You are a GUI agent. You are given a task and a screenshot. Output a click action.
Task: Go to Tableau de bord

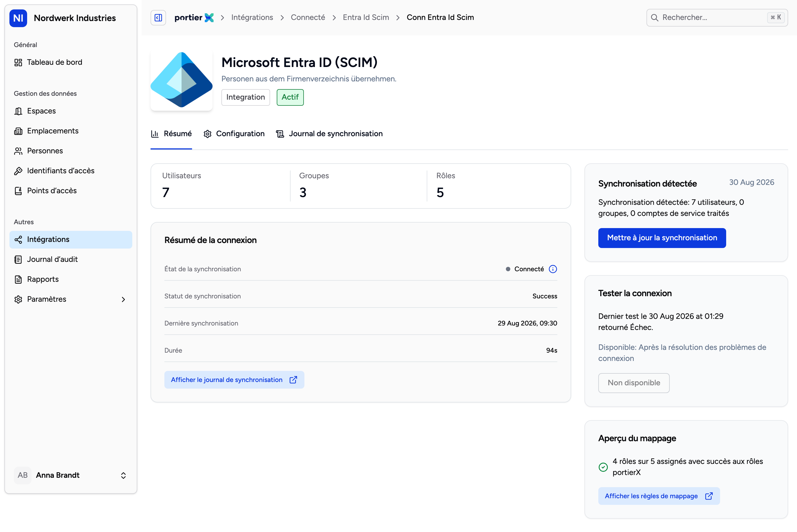(x=71, y=63)
